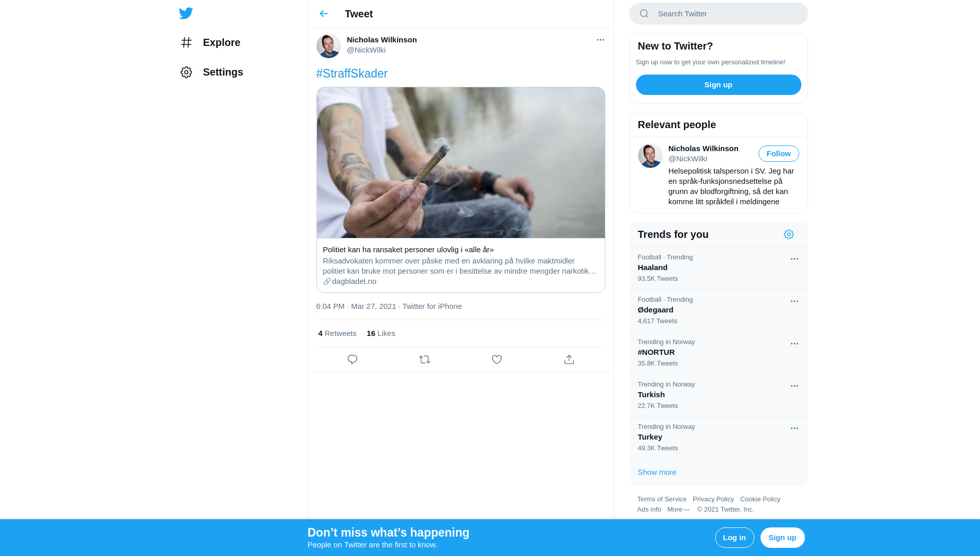Like the tweet with heart icon
This screenshot has height=556, width=980.
click(497, 359)
